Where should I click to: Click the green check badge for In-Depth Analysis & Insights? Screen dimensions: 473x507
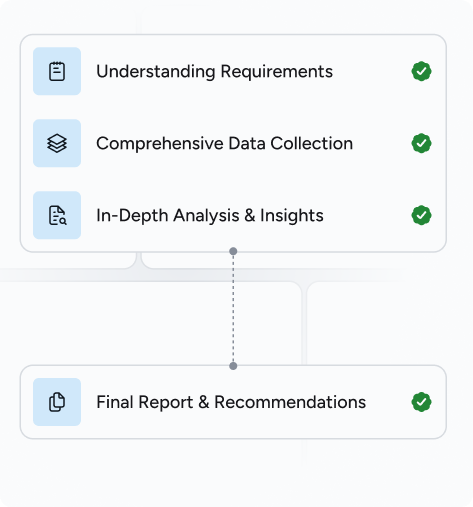coord(421,215)
